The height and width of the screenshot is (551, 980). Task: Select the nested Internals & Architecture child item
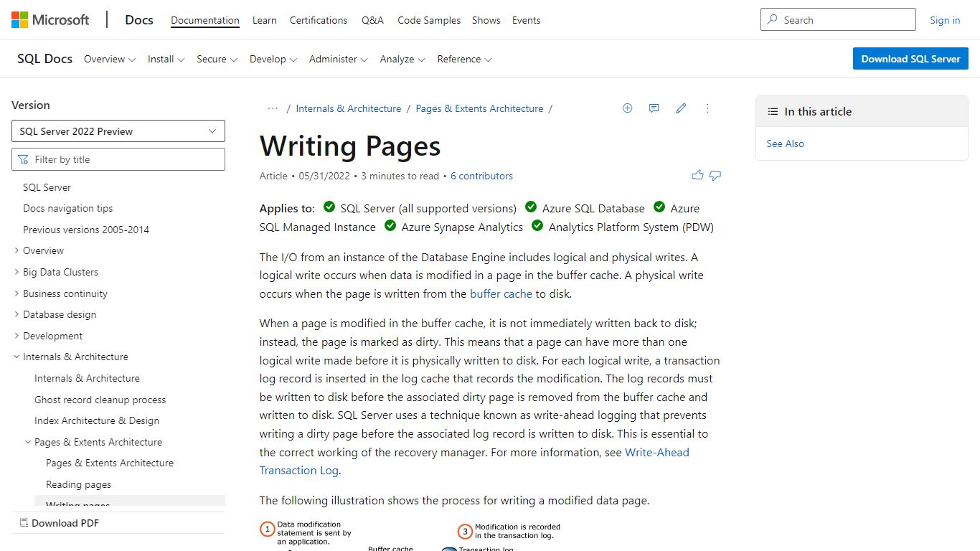[87, 378]
